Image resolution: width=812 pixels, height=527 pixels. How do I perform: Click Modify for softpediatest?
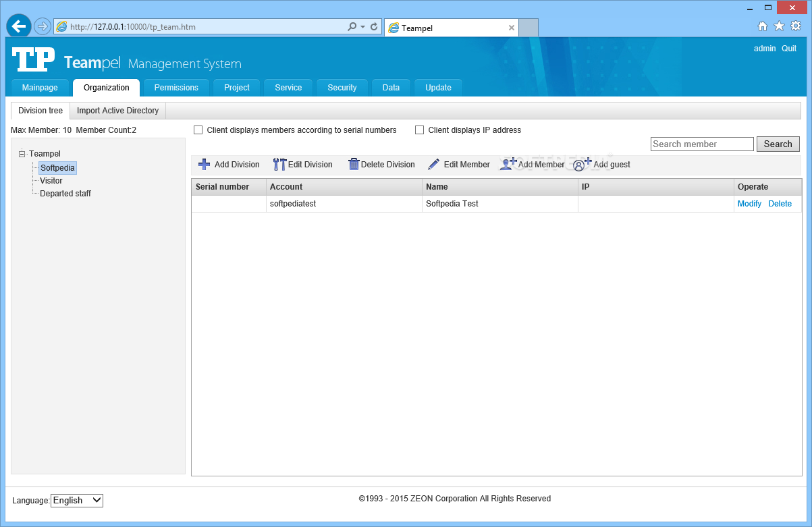tap(749, 204)
